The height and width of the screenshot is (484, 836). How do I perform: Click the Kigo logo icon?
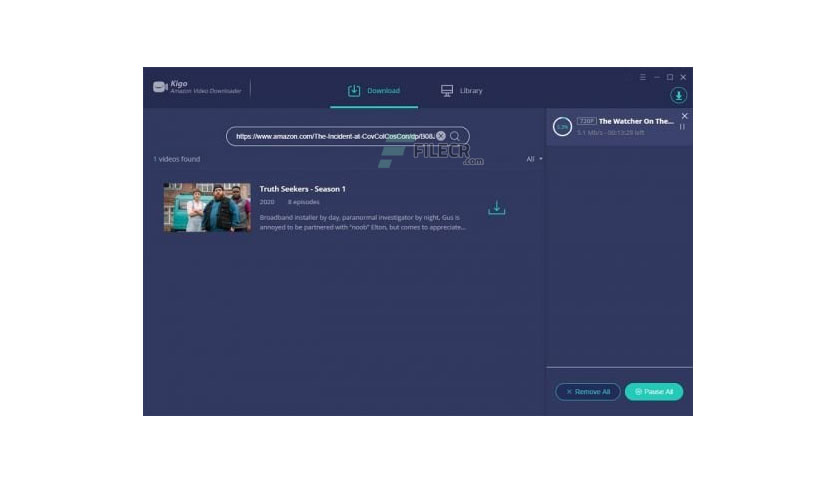160,87
